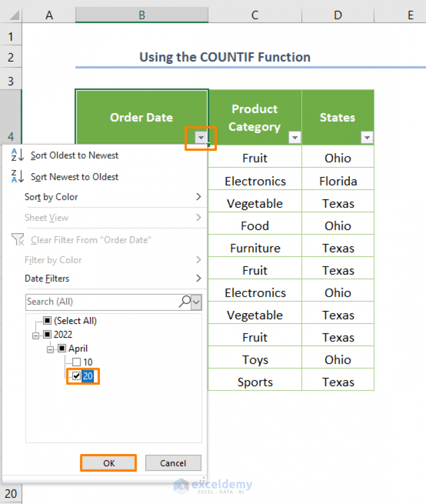
Task: Open the Filter by Color menu entry
Action: 53,260
